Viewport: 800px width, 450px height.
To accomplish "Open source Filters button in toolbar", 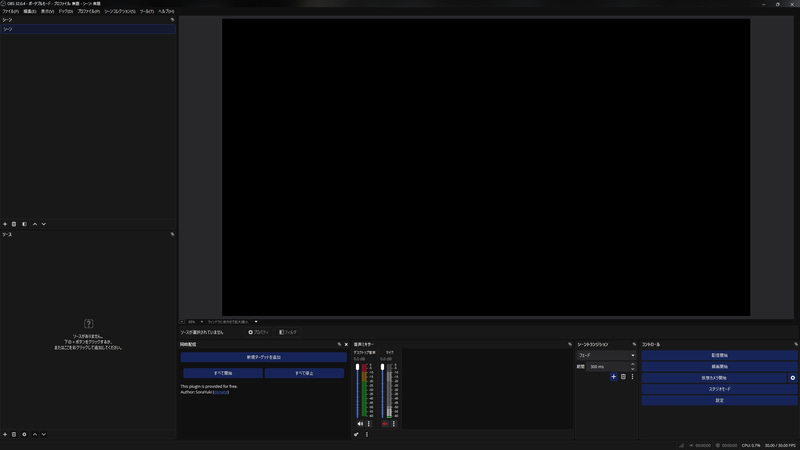I will tap(288, 332).
